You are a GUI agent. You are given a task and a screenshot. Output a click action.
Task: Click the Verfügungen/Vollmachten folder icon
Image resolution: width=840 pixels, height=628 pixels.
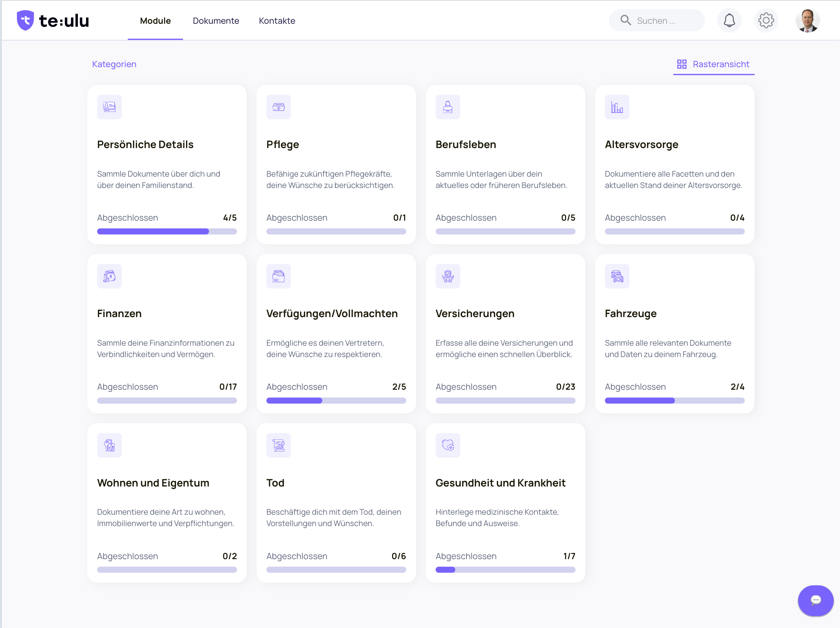click(278, 276)
